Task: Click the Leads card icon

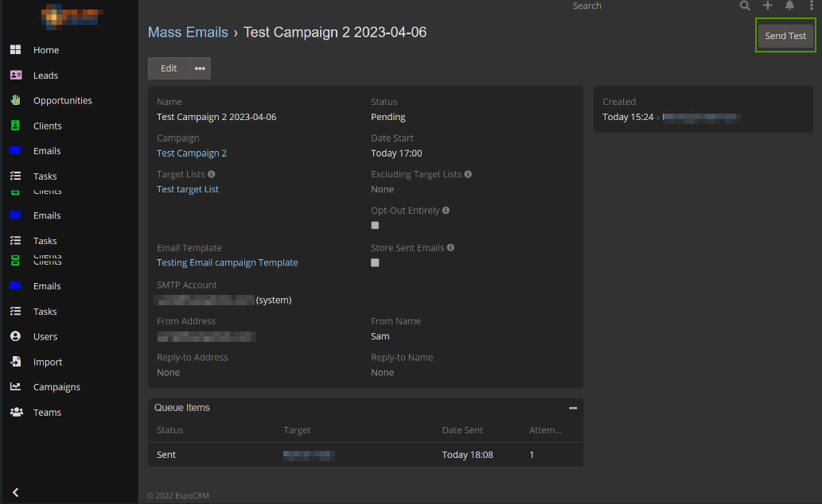Action: click(x=15, y=76)
